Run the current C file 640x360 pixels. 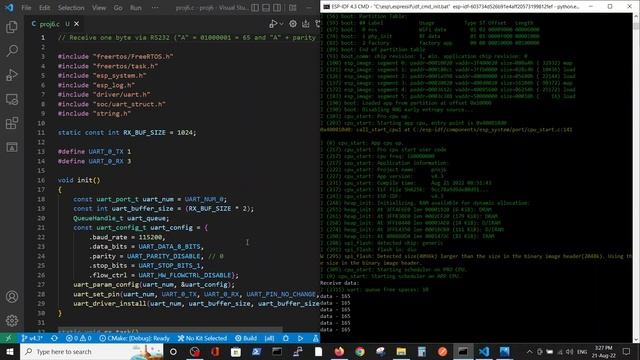[x=273, y=24]
